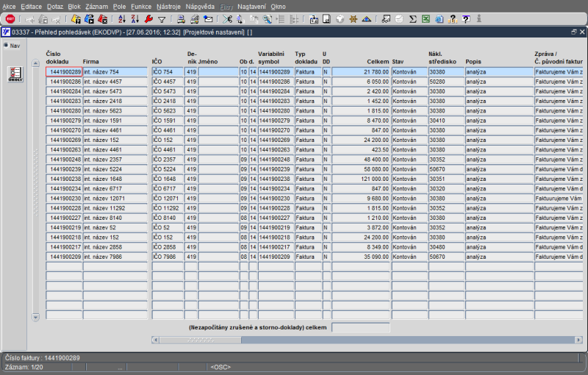Viewport: 588px width, 375px height.
Task: Click the ship's wheel icon in the toolbar
Action: tap(353, 19)
